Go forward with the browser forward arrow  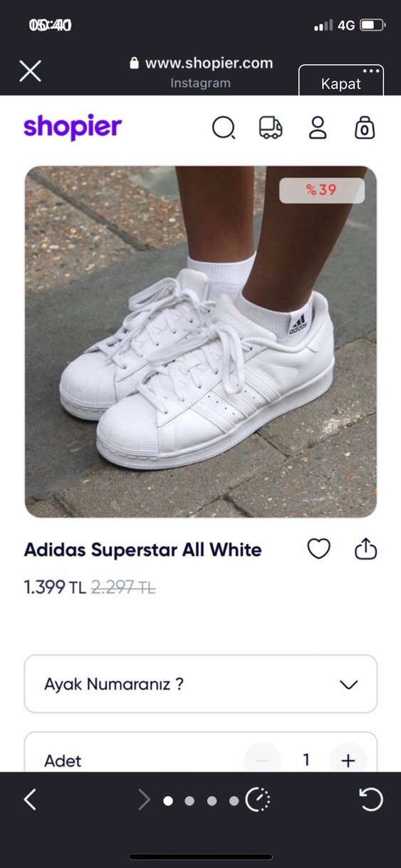(x=145, y=800)
